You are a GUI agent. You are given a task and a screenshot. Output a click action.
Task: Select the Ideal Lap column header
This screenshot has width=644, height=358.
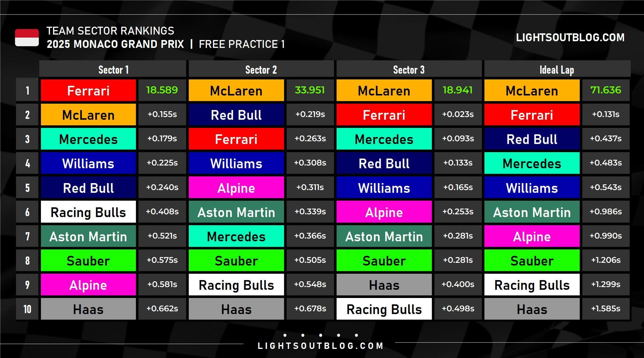(557, 70)
